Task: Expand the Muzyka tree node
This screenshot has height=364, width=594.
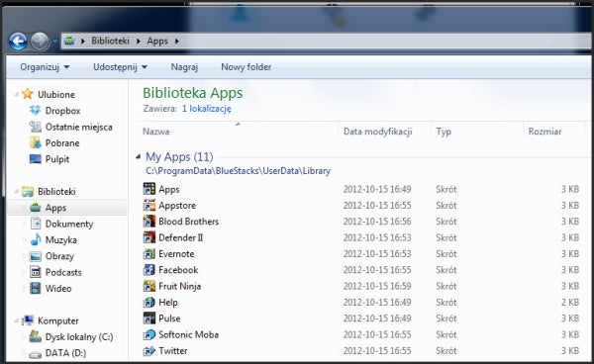Action: [24, 240]
